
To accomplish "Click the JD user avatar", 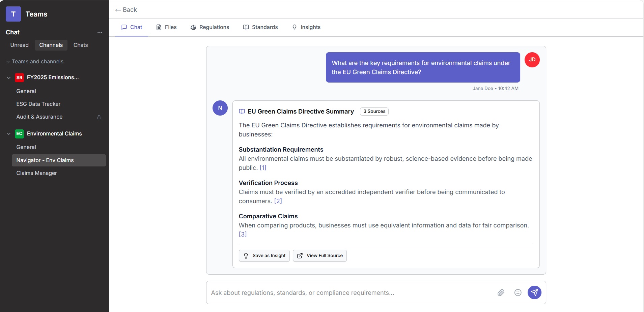I will 532,60.
